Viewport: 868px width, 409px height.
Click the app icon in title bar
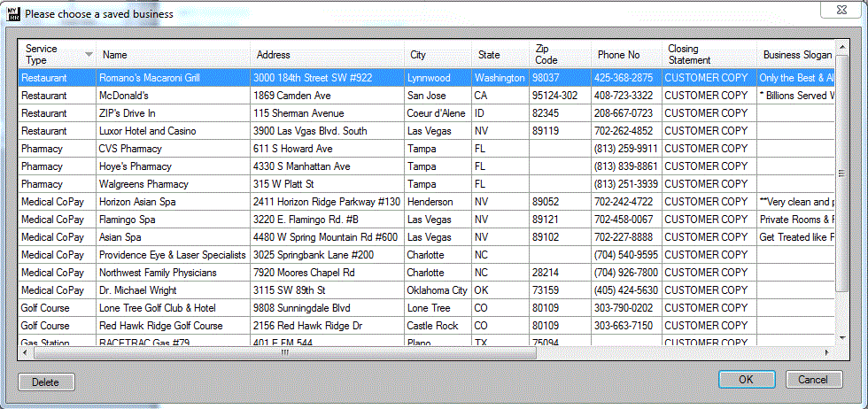tap(12, 13)
